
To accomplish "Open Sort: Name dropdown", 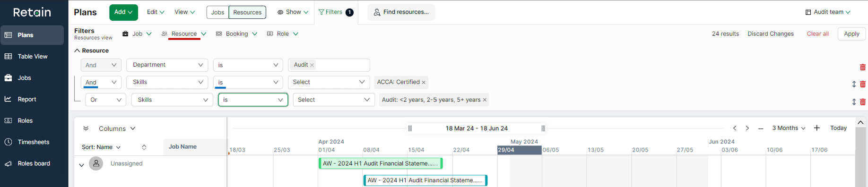I will [x=101, y=147].
